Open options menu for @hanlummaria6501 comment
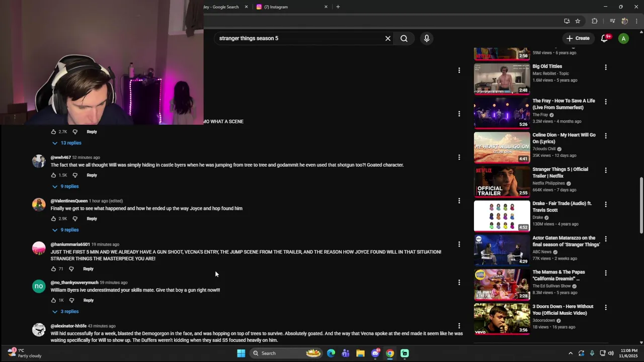The image size is (644, 362). click(x=459, y=244)
